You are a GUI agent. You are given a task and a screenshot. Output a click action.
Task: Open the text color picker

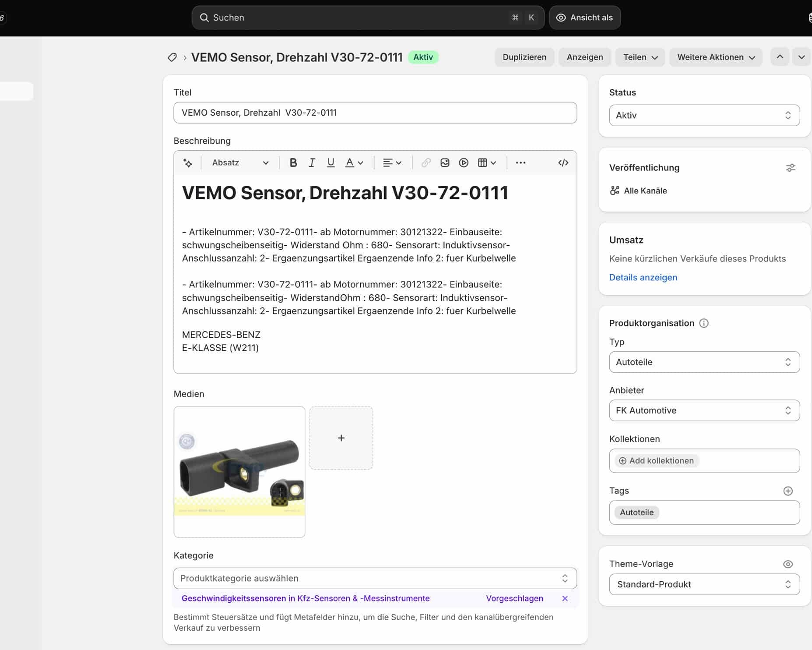[354, 163]
